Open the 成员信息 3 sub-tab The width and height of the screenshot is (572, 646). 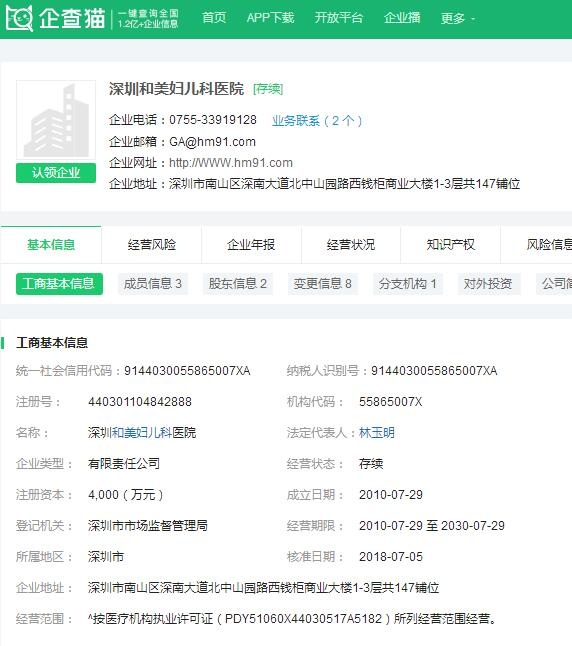coord(152,284)
